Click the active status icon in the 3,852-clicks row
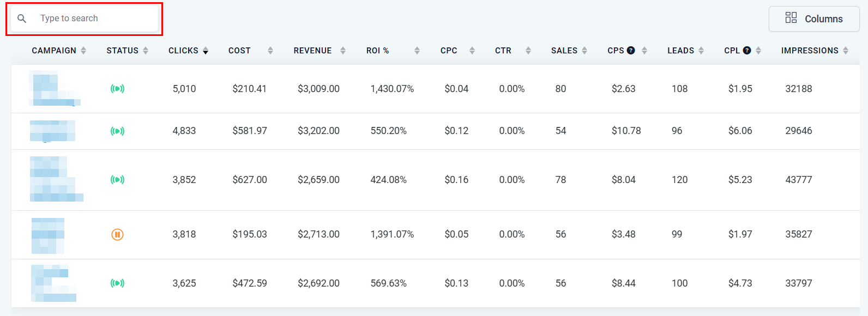The image size is (868, 316). pyautogui.click(x=117, y=179)
